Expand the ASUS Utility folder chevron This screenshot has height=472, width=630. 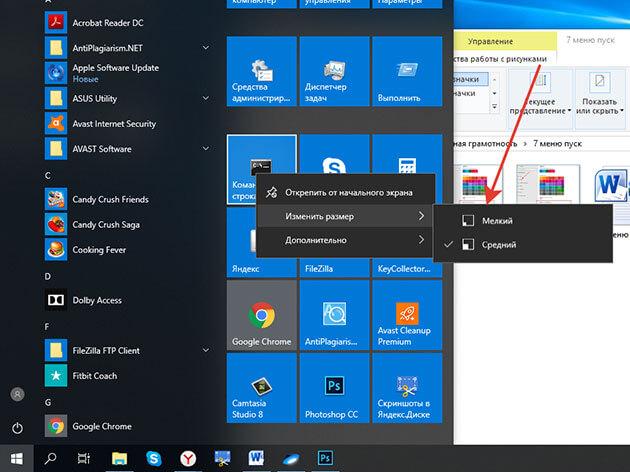click(x=206, y=98)
